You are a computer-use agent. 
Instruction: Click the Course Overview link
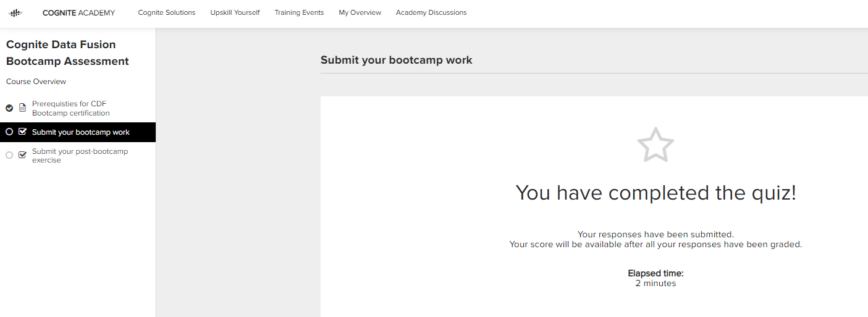click(36, 82)
